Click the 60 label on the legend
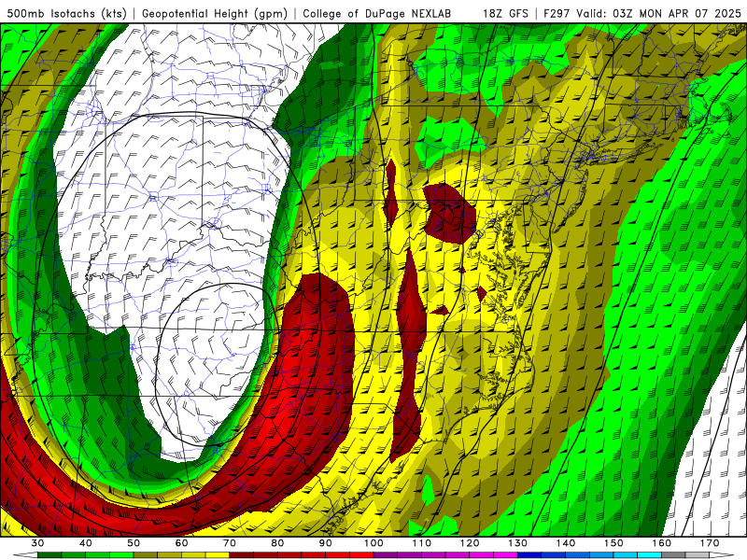747x560 pixels. click(x=181, y=543)
